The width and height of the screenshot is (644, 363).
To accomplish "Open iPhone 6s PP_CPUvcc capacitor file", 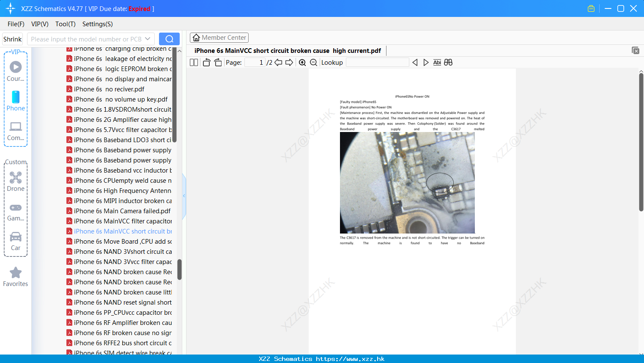I will pyautogui.click(x=119, y=313).
